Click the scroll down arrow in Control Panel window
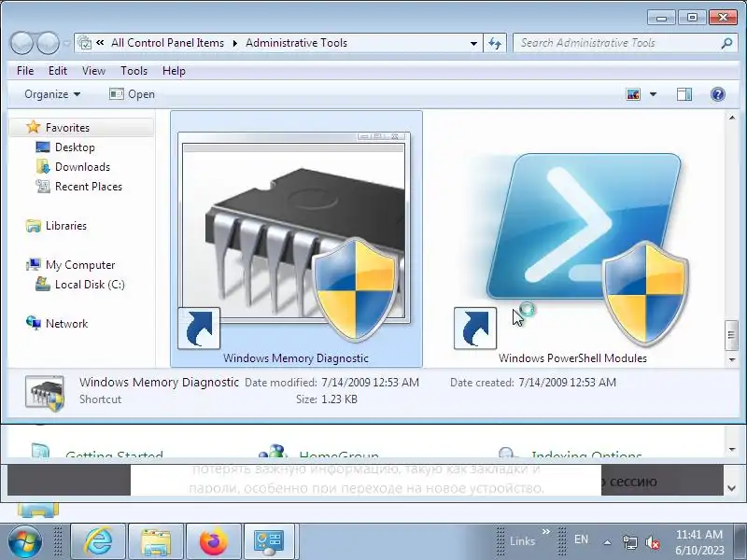 [732, 450]
